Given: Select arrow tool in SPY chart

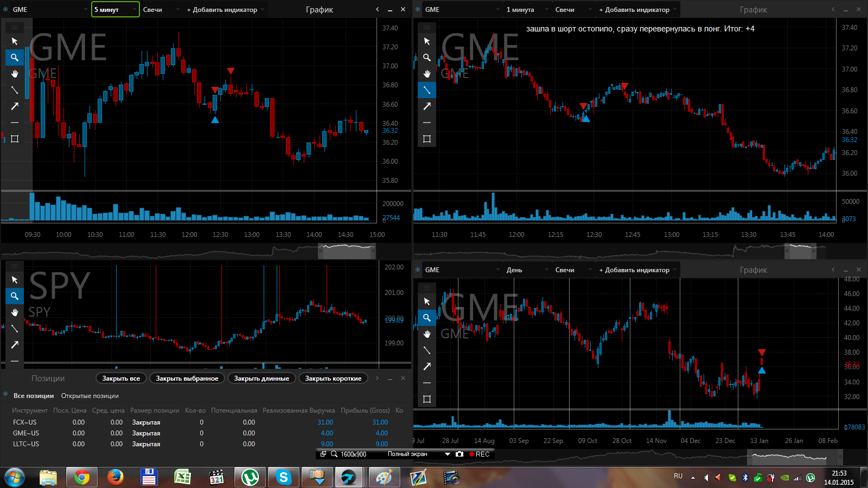Looking at the screenshot, I should [15, 345].
